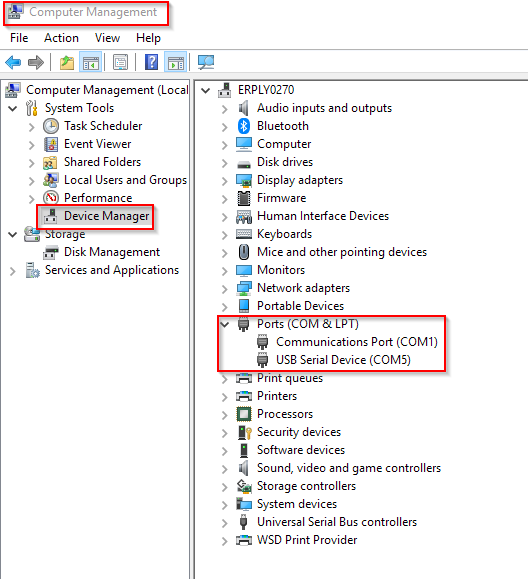
Task: Click the Up one level folder icon
Action: coord(67,62)
